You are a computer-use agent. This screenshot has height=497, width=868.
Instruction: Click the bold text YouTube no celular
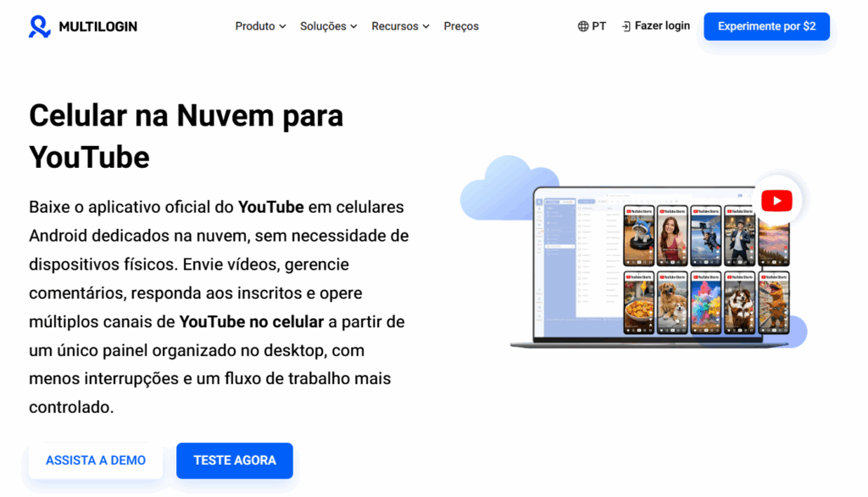click(x=251, y=322)
